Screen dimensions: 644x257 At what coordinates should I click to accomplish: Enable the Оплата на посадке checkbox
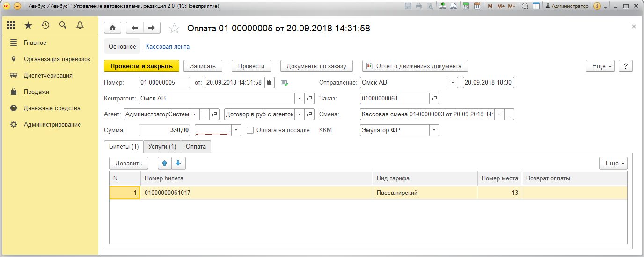[x=250, y=130]
